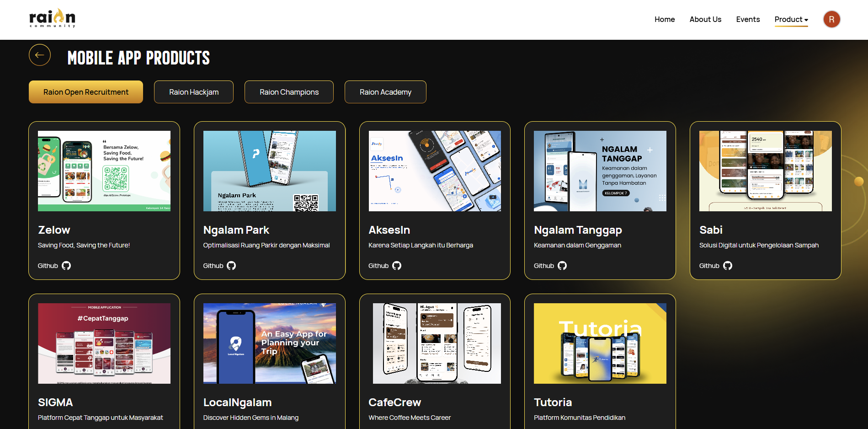Click the SIGMA card title
This screenshot has width=868, height=429.
click(x=55, y=402)
